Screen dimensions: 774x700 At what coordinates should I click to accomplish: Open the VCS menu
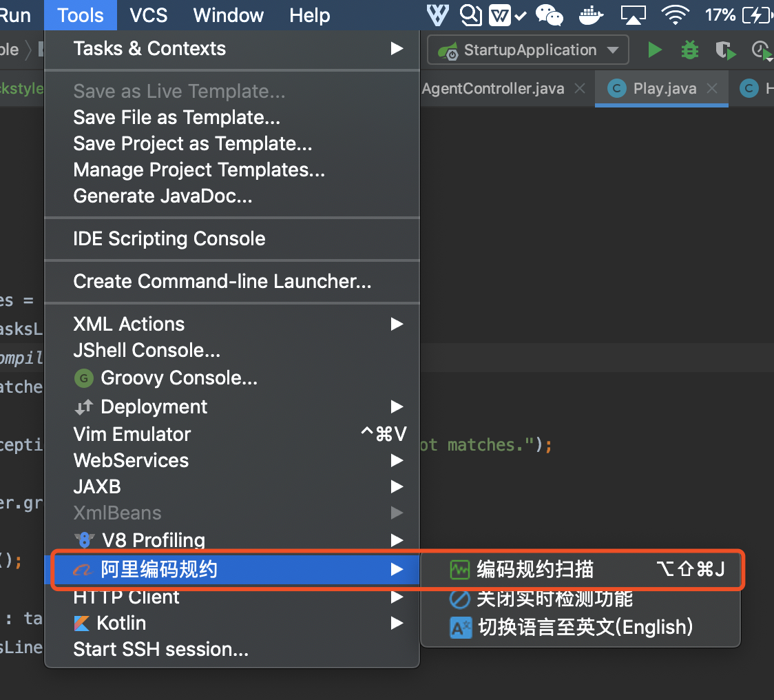coord(149,15)
